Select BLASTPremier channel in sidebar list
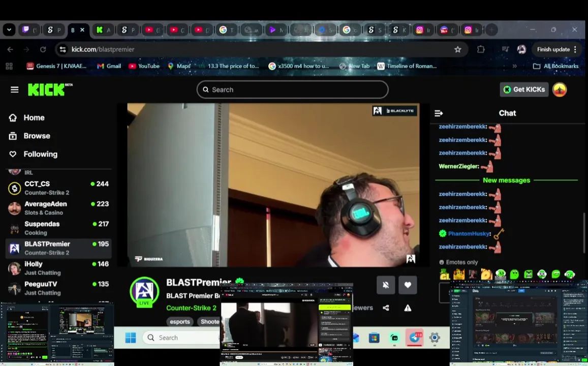 point(58,248)
